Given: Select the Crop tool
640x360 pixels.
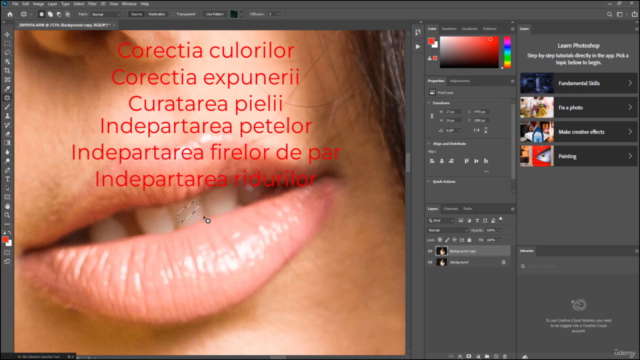Looking at the screenshot, I should coord(7,71).
